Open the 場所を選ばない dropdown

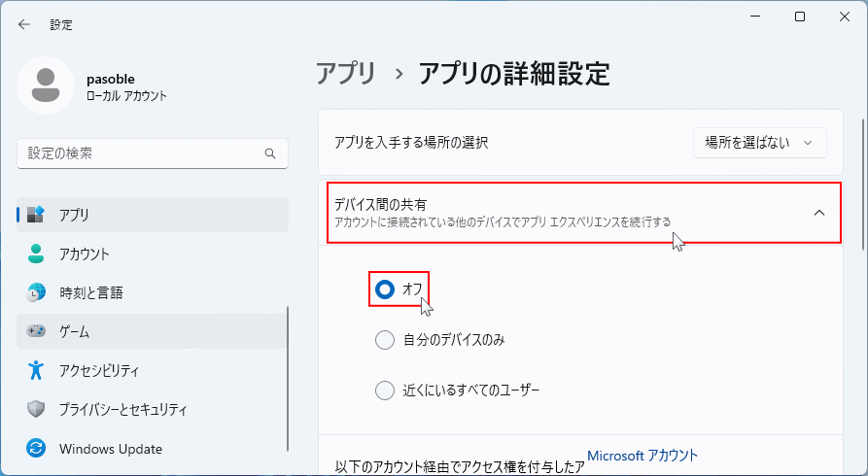pos(759,143)
